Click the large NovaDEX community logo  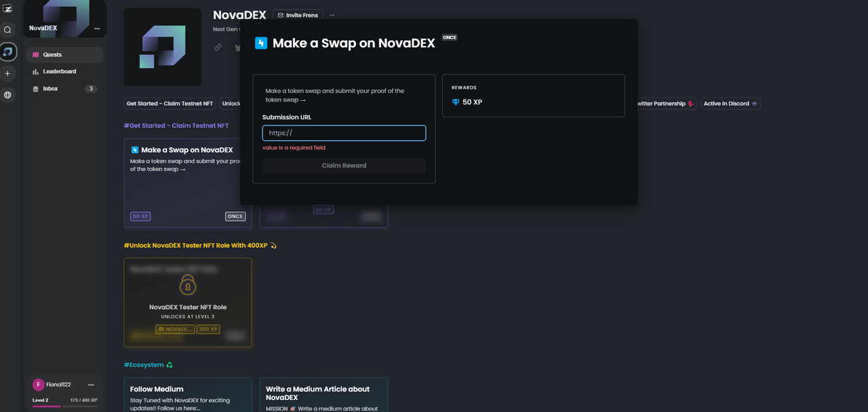(x=163, y=47)
